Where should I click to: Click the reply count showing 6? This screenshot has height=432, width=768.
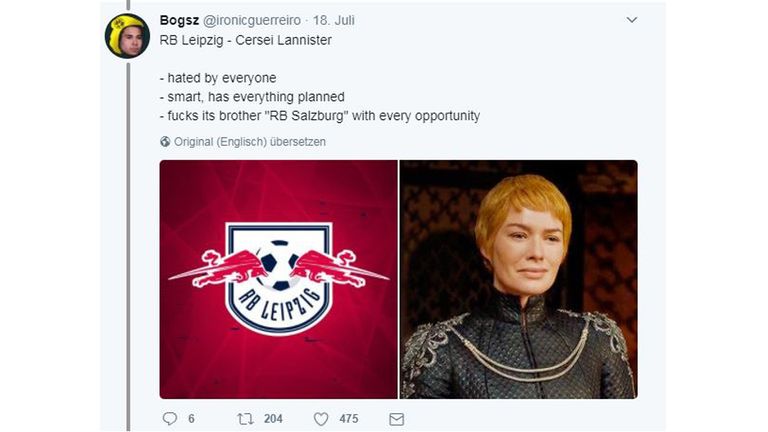[191, 418]
